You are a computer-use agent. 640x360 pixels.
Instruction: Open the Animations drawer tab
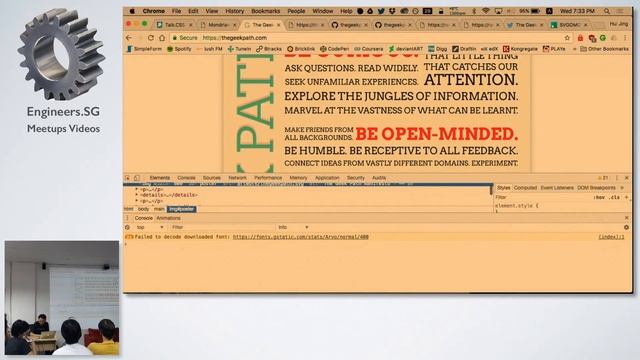pos(168,218)
